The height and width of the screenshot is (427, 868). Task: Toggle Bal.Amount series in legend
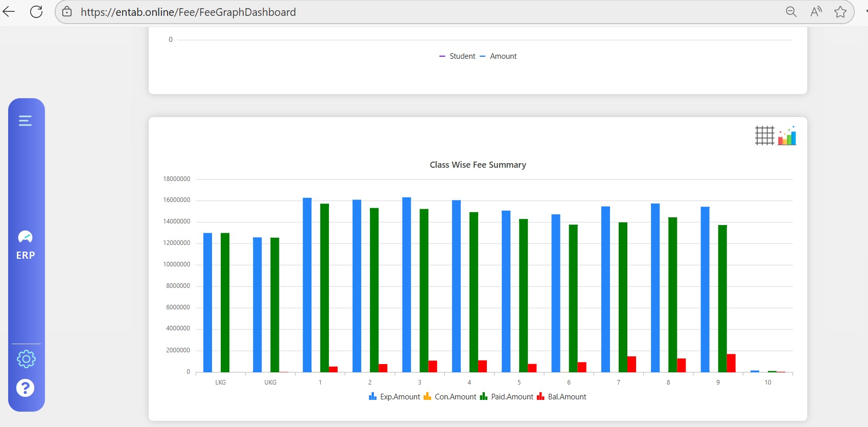[561, 397]
